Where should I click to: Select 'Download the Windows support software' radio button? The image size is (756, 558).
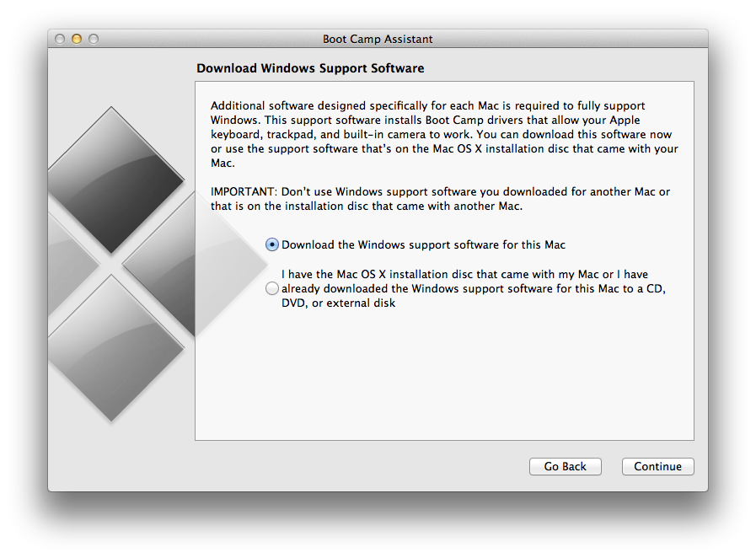(x=272, y=245)
